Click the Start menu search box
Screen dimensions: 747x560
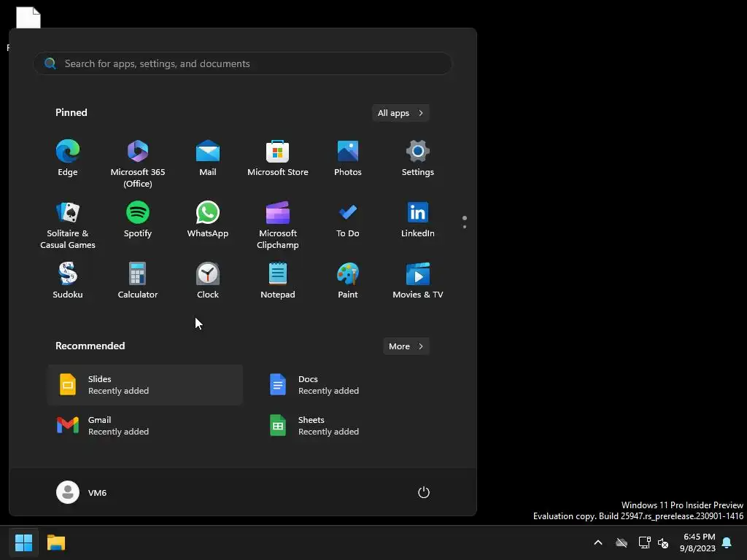[x=242, y=63]
